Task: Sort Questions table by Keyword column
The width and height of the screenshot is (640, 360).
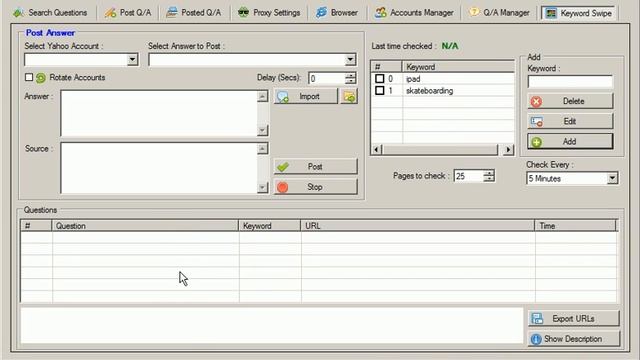Action: coord(270,226)
